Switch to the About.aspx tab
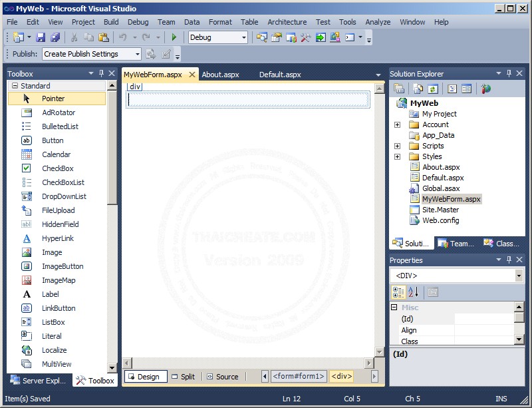 [221, 75]
